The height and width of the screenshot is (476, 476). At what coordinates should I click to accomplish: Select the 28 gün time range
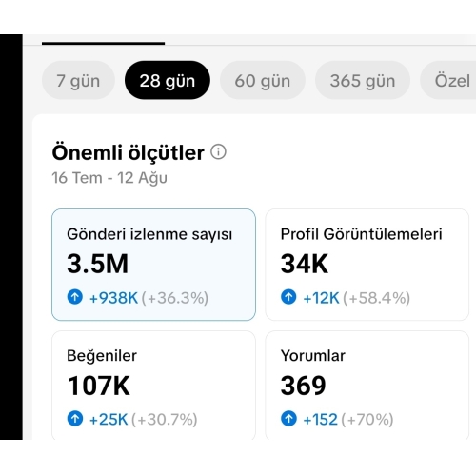coord(168,80)
